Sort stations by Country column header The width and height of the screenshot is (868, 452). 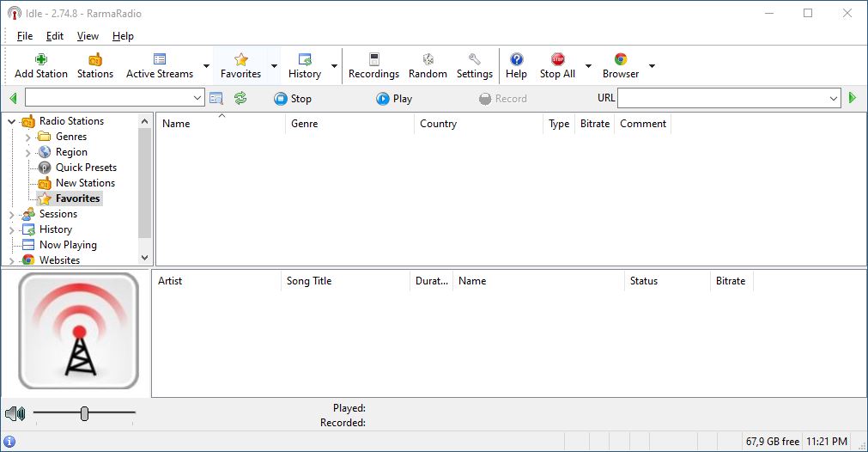pos(478,124)
